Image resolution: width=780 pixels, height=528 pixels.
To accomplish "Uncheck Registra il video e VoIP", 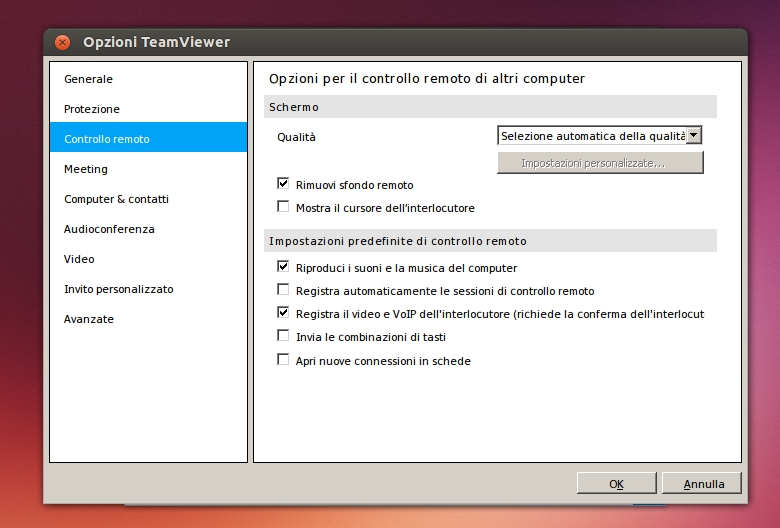I will pos(283,313).
